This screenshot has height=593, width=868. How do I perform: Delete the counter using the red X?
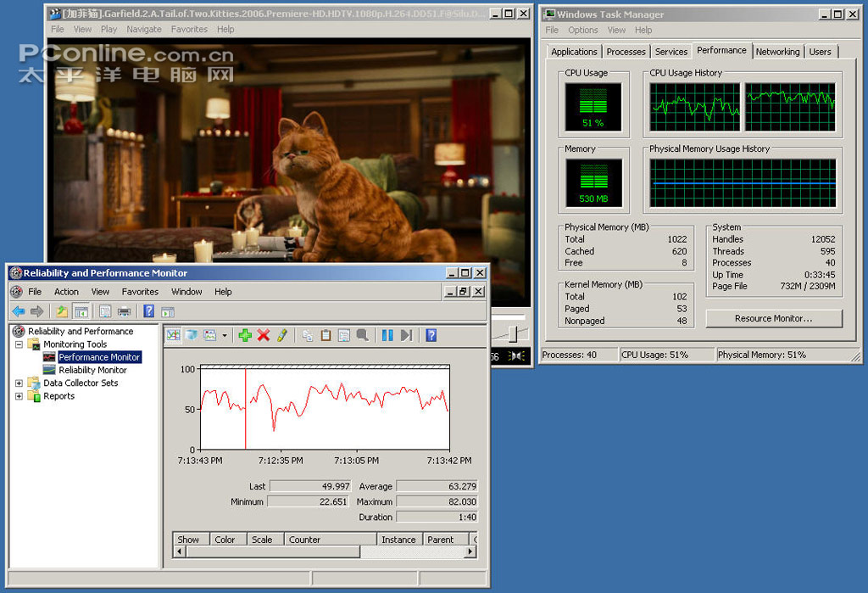(264, 335)
